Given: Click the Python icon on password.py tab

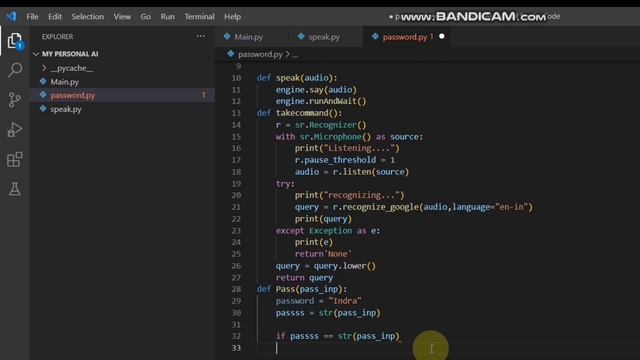Looking at the screenshot, I should [375, 37].
